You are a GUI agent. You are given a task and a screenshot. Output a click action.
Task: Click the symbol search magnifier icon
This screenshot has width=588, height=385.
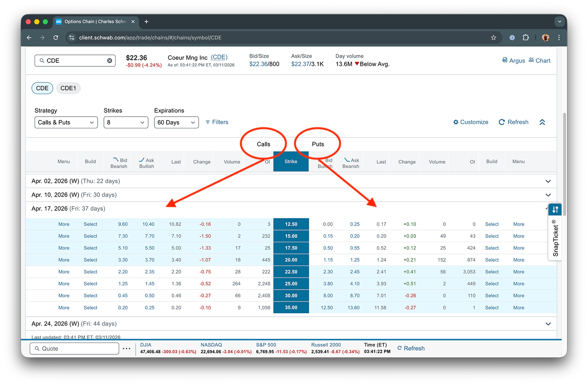[x=42, y=60]
